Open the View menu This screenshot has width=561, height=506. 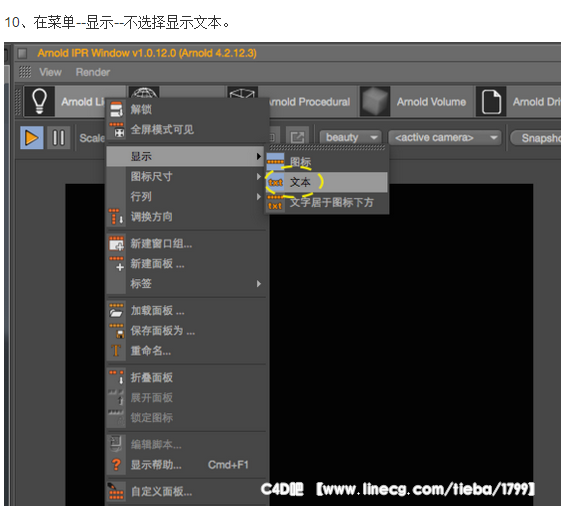pos(50,72)
